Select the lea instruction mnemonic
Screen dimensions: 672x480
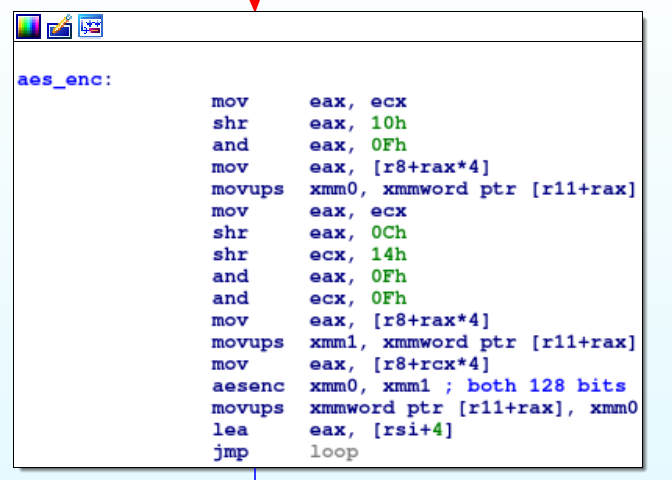(x=230, y=430)
